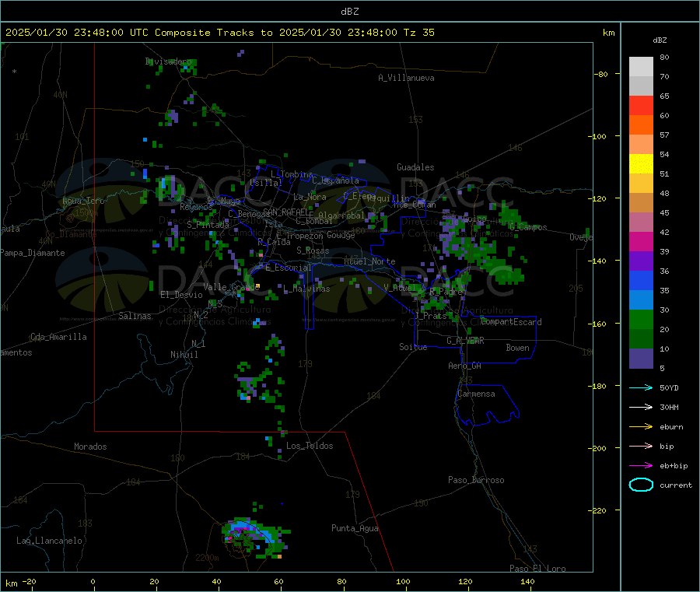Click the 'Tz 35' header value
Screen dimensions: 700x592
pos(418,33)
